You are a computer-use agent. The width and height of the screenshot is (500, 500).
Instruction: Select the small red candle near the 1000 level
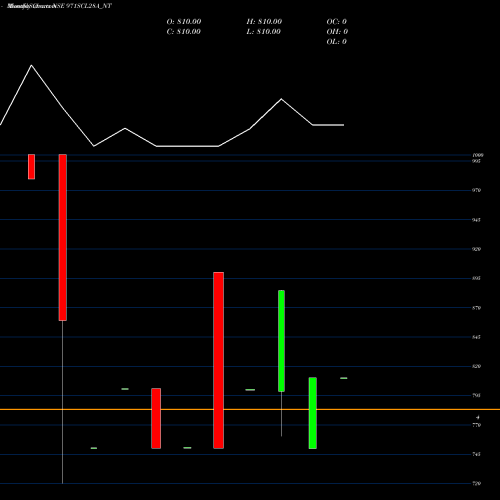pos(31,167)
